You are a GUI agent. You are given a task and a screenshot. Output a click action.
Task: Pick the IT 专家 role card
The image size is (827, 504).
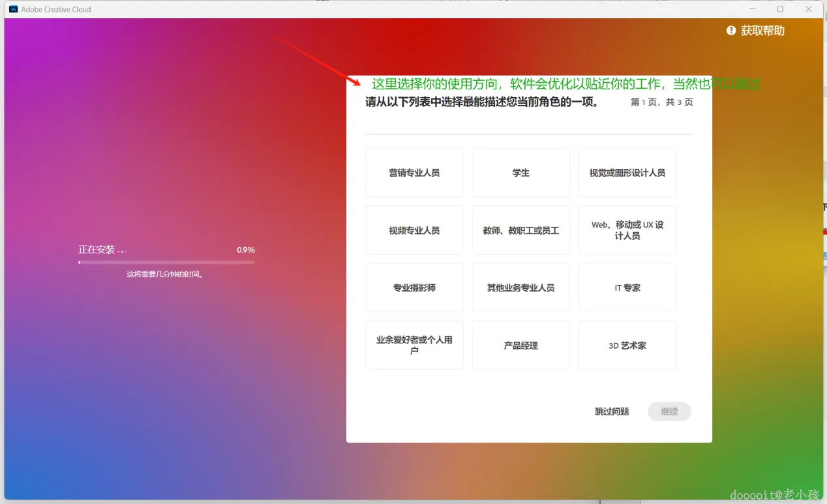click(x=627, y=288)
